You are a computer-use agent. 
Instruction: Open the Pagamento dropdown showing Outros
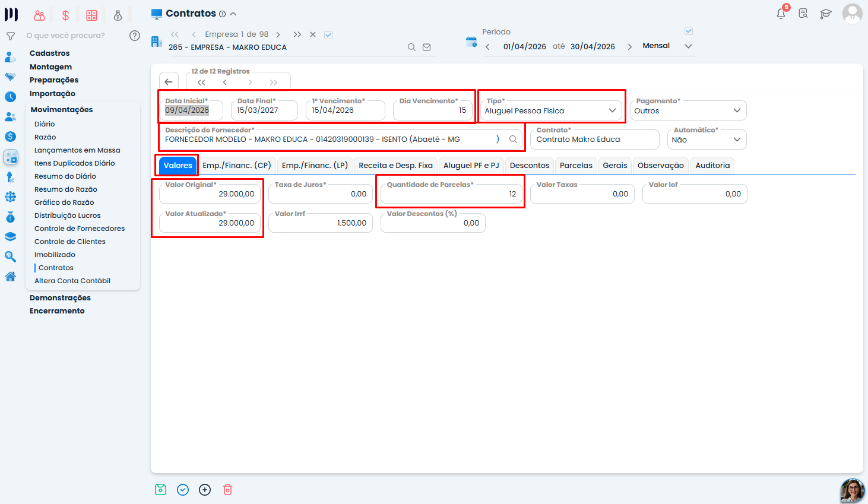tap(688, 110)
